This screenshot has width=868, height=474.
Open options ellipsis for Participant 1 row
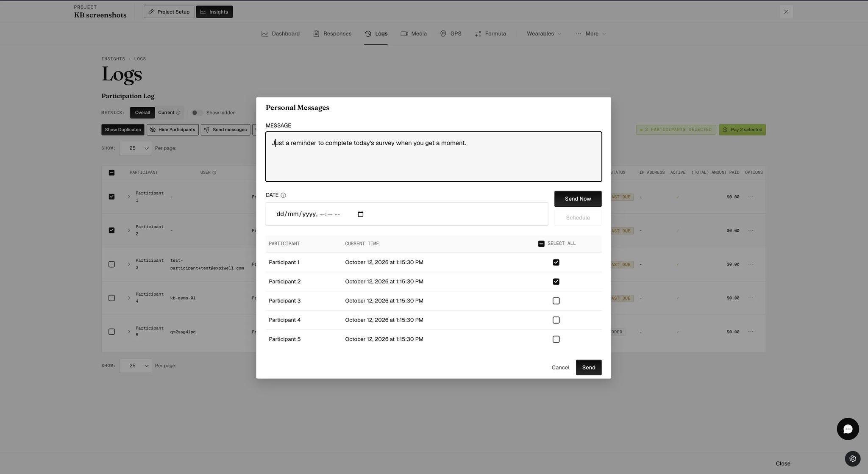(751, 197)
